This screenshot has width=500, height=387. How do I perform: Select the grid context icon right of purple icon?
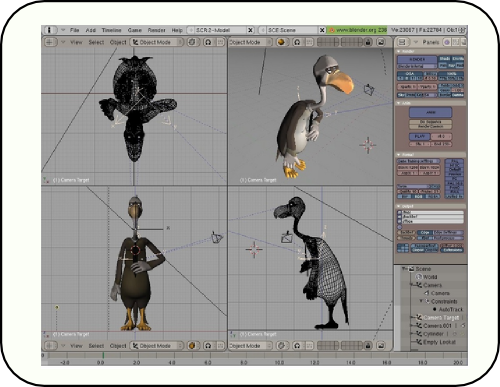[x=455, y=42]
